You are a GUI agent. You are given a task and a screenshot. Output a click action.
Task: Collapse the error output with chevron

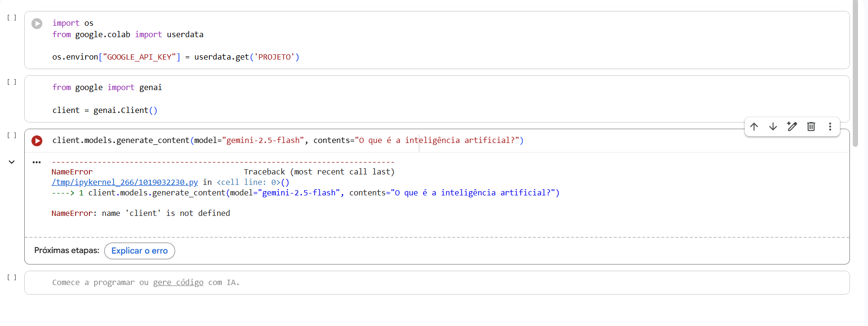(12, 162)
